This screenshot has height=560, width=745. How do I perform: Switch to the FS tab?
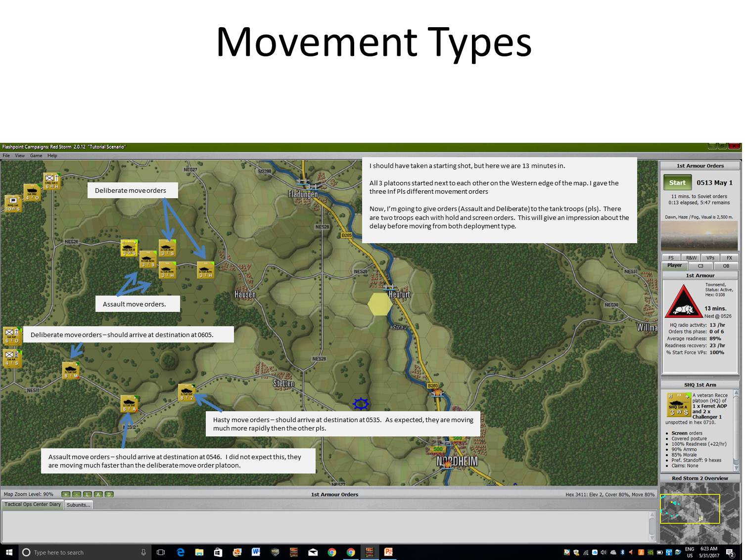pyautogui.click(x=671, y=258)
